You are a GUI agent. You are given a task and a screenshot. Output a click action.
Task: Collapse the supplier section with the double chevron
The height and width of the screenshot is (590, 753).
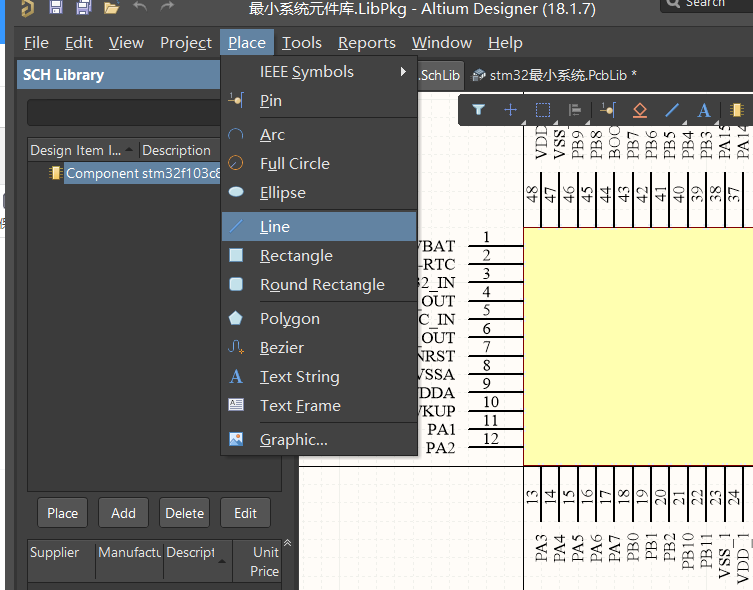(x=287, y=543)
